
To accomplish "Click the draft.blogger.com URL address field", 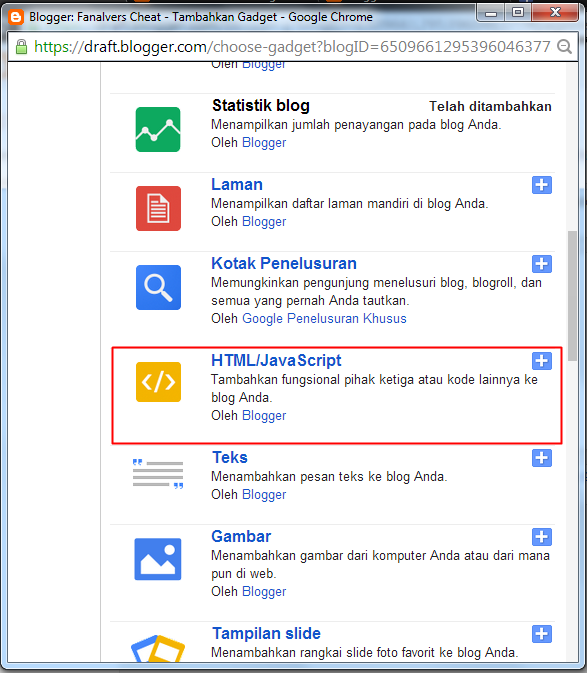I will click(292, 46).
